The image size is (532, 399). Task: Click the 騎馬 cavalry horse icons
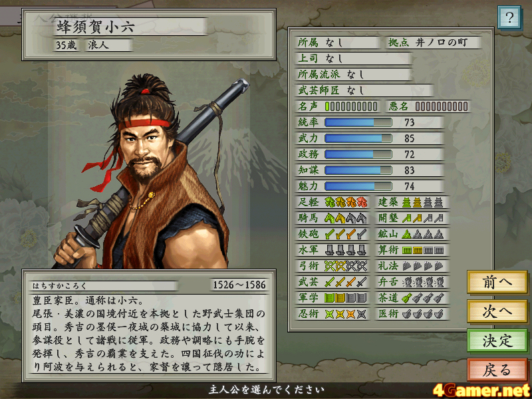click(x=346, y=218)
